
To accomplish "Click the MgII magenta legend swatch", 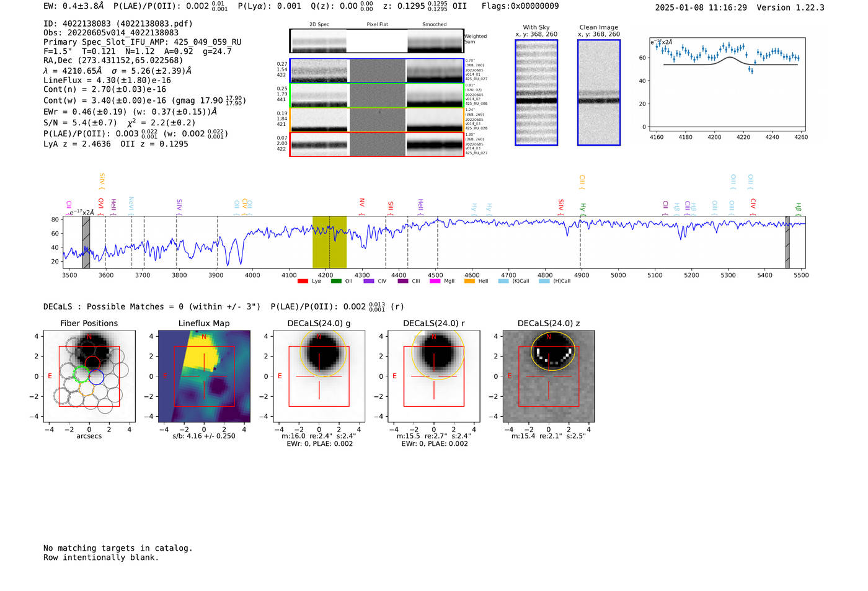I will click(435, 281).
